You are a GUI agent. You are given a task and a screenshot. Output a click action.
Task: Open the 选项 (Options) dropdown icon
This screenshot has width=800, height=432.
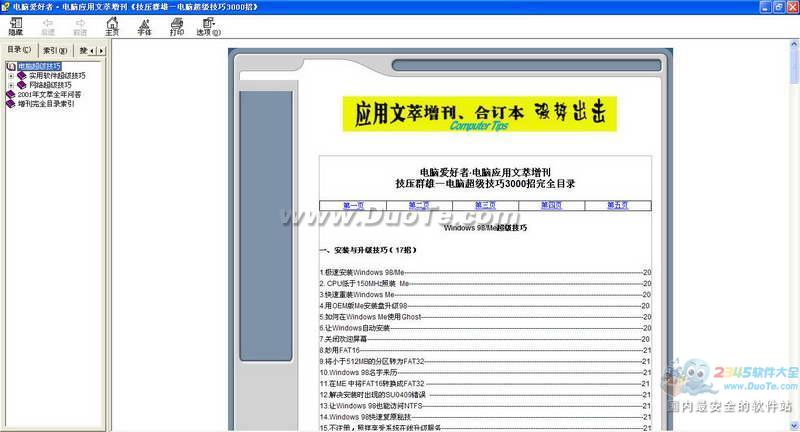209,27
